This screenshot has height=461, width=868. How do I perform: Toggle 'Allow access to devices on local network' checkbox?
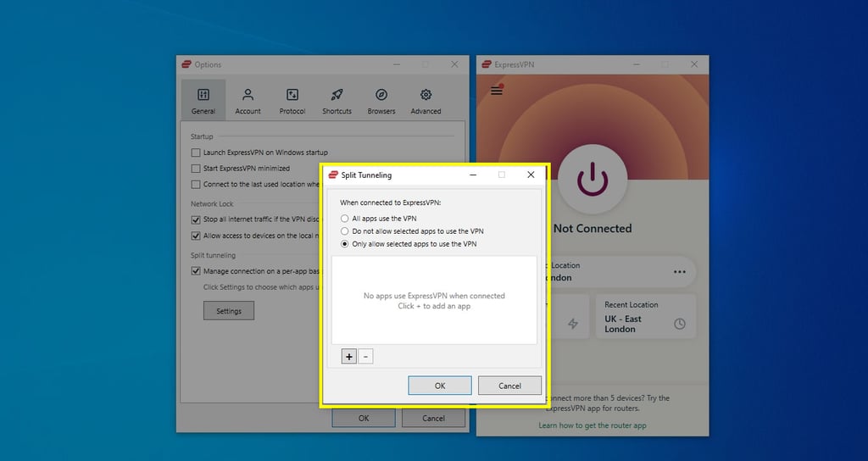(196, 236)
